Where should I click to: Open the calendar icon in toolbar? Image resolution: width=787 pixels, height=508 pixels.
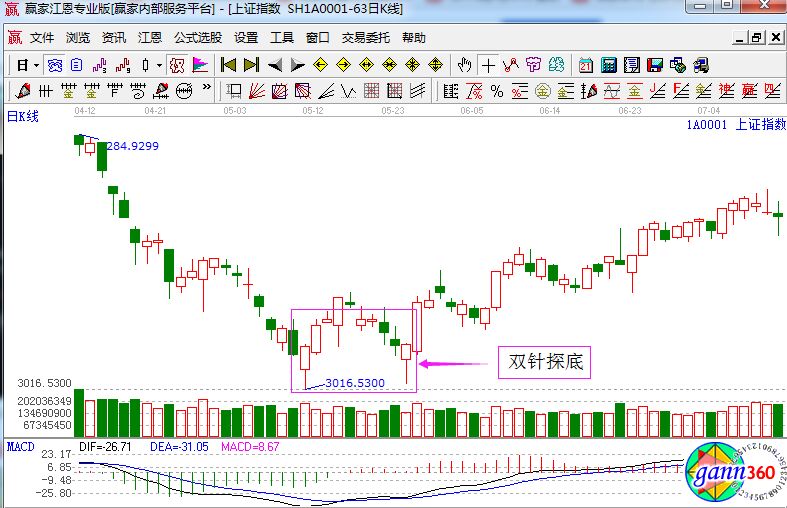point(586,65)
